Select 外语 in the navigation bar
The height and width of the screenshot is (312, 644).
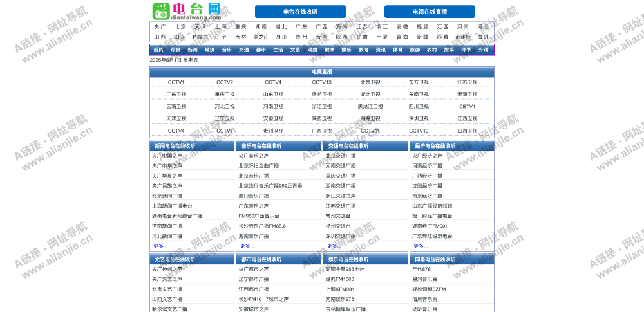[484, 50]
